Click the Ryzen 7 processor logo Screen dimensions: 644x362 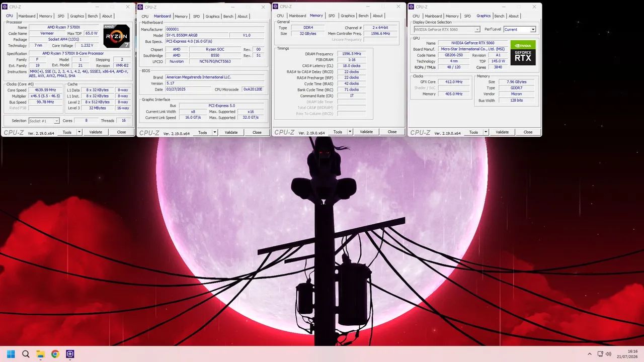117,36
